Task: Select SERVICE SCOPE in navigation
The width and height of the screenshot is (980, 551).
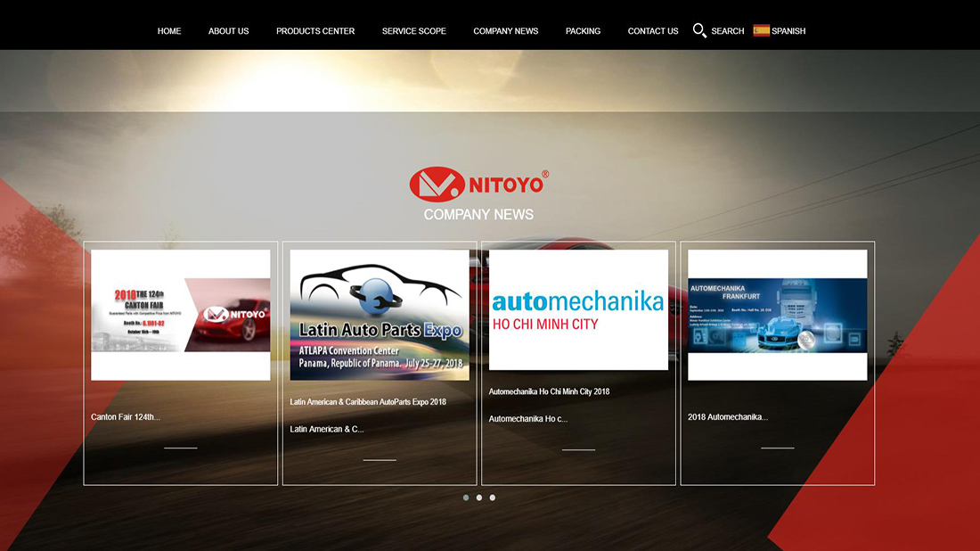Action: (413, 30)
